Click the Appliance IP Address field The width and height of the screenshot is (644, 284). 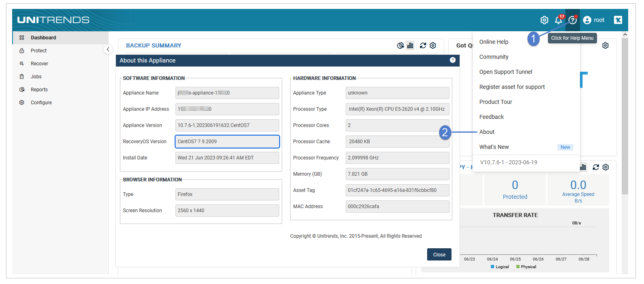point(227,109)
